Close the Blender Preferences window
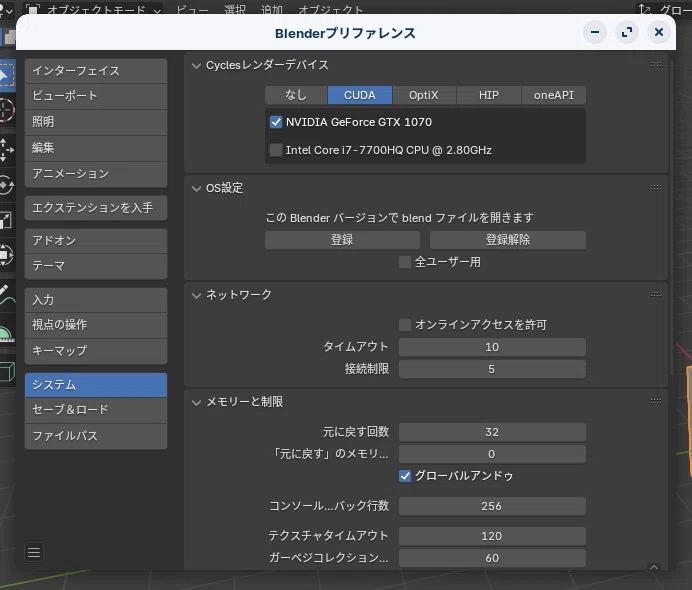The height and width of the screenshot is (590, 692). point(658,32)
